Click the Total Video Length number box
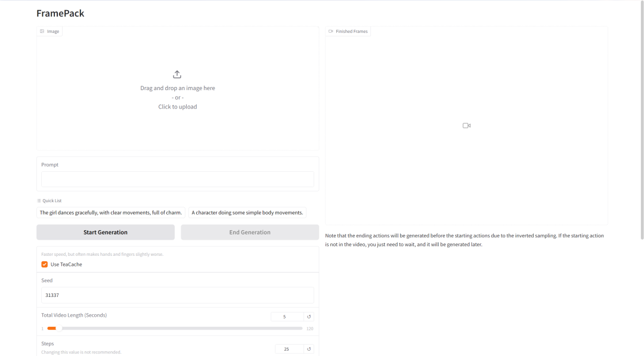Viewport: 644px width, 356px height. coord(287,317)
